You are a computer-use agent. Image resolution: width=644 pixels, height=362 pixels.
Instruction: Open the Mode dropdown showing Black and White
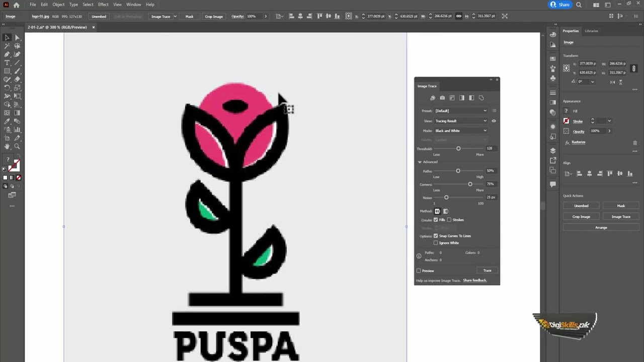pyautogui.click(x=461, y=131)
